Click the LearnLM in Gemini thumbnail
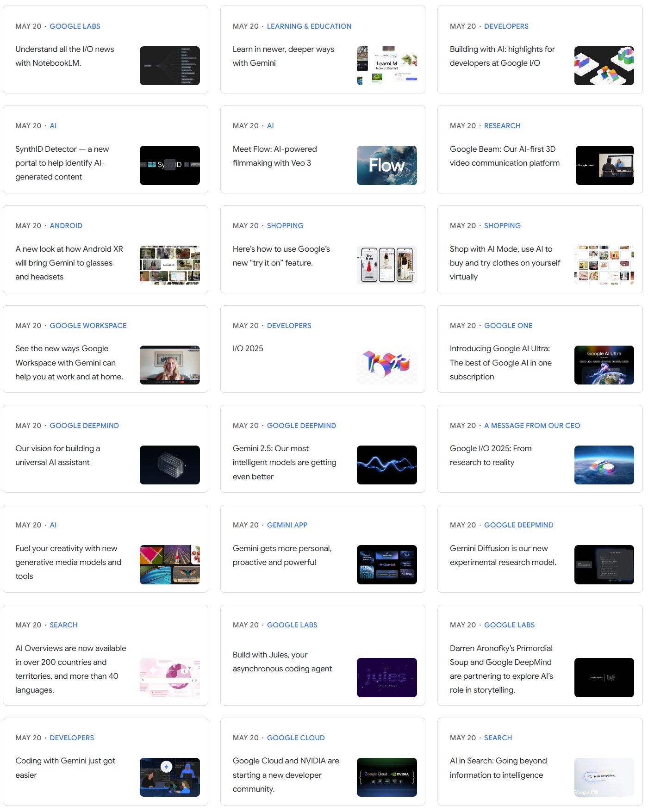This screenshot has width=648, height=812. pos(387,66)
